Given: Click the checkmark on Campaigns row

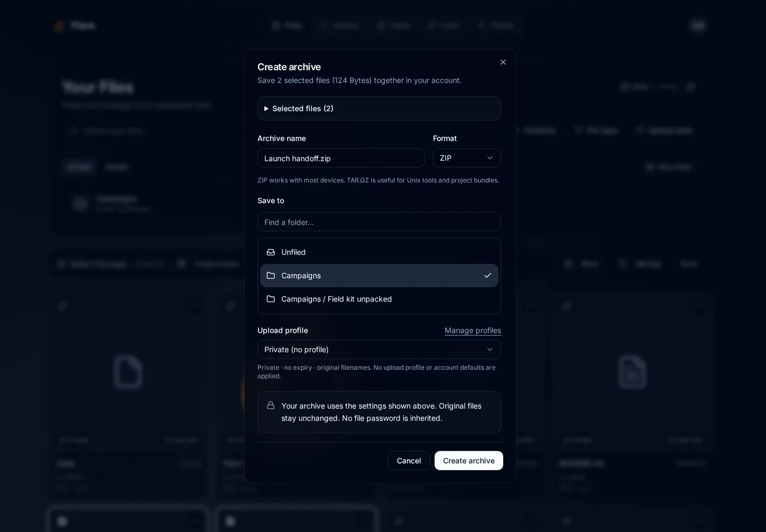Looking at the screenshot, I should pyautogui.click(x=488, y=276).
